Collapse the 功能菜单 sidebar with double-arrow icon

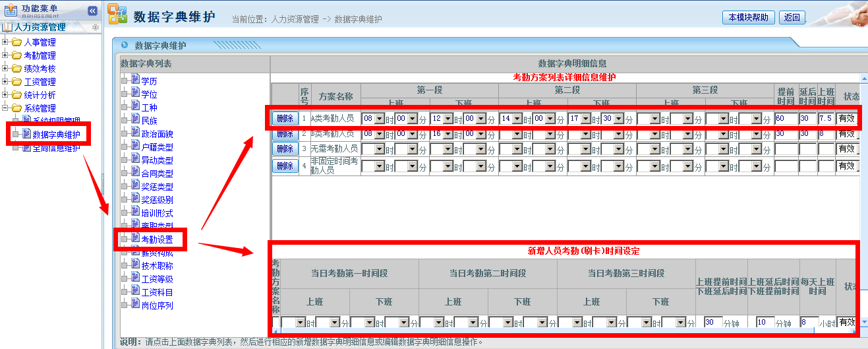[92, 11]
